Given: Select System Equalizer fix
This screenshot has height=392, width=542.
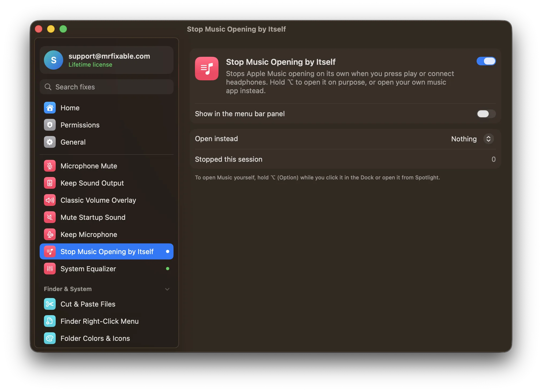Looking at the screenshot, I should [107, 269].
